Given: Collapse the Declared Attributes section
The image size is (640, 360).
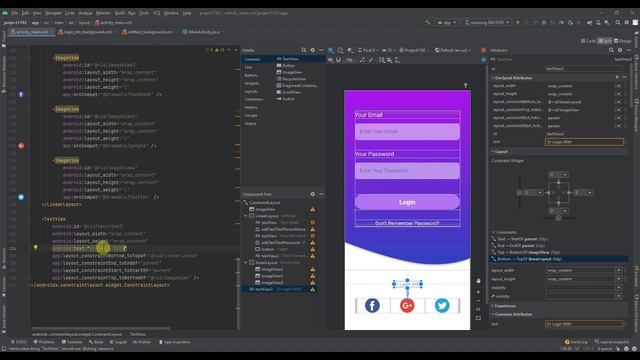Looking at the screenshot, I should coord(493,78).
